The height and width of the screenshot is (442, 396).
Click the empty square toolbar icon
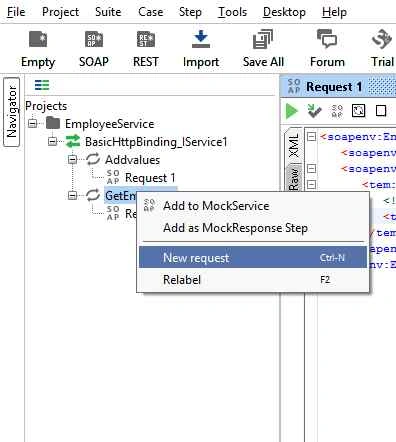tap(381, 111)
